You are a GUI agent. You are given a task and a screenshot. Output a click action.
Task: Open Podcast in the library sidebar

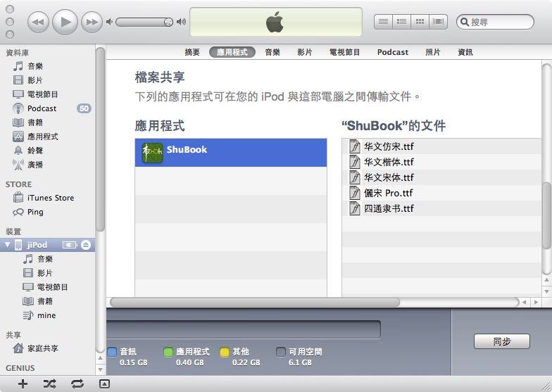pyautogui.click(x=42, y=108)
